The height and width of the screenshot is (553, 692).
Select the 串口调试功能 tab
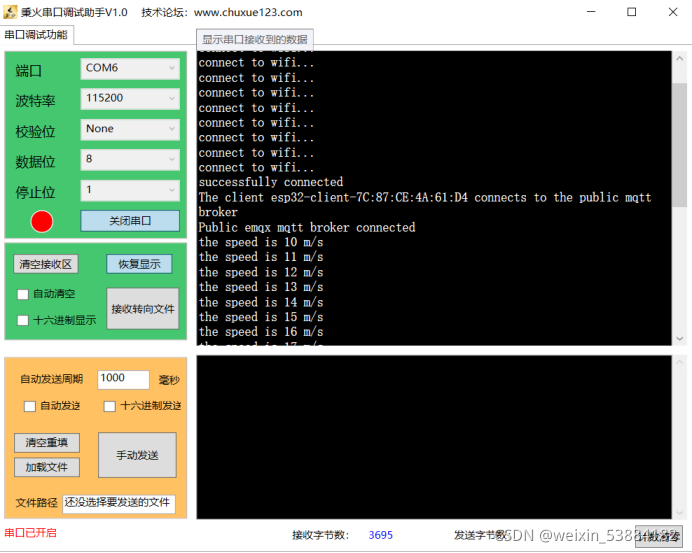[x=36, y=35]
